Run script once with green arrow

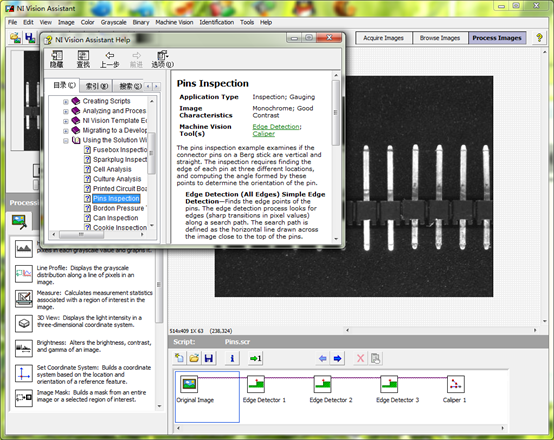point(255,358)
